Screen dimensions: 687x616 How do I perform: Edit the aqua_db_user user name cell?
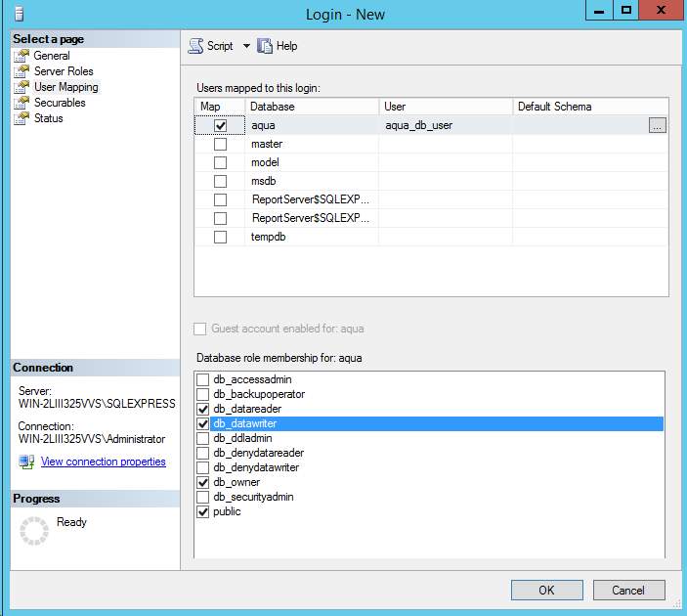click(445, 125)
